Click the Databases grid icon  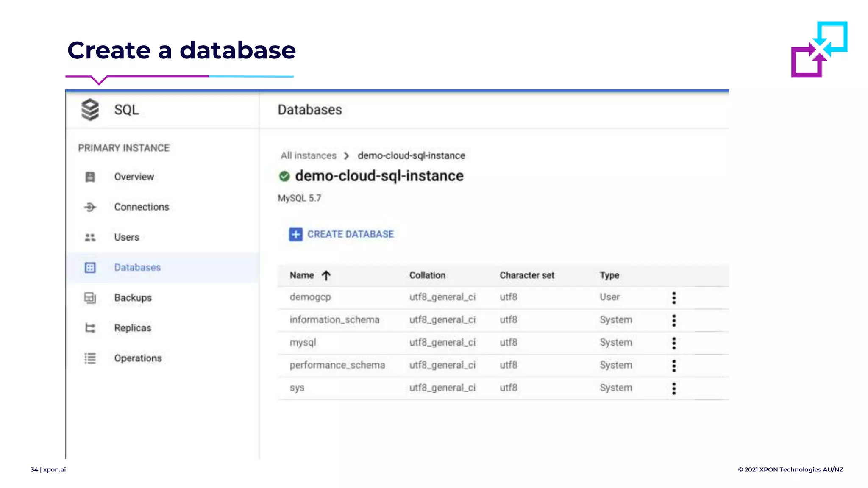coord(90,268)
